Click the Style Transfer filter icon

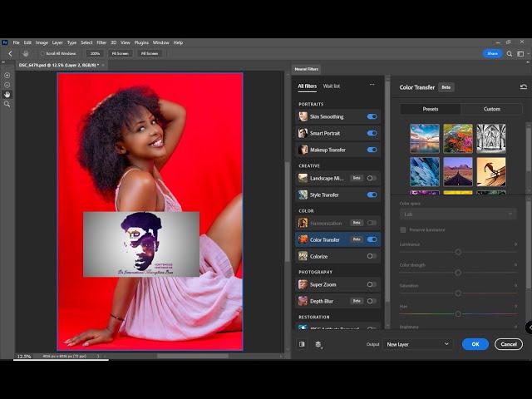[x=303, y=195]
